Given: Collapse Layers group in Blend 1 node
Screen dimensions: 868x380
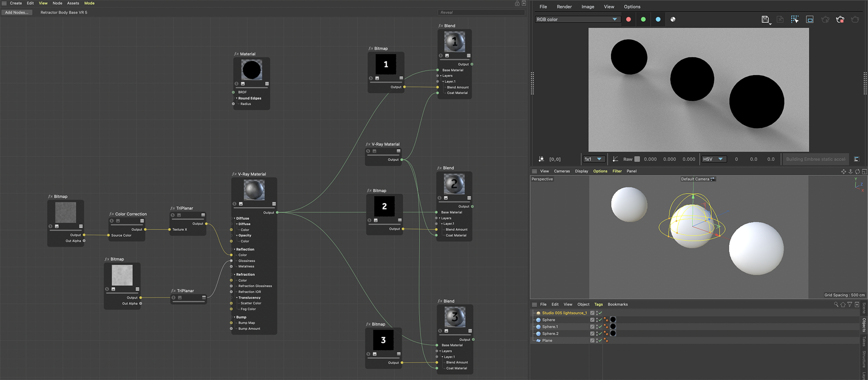Looking at the screenshot, I should [x=441, y=76].
